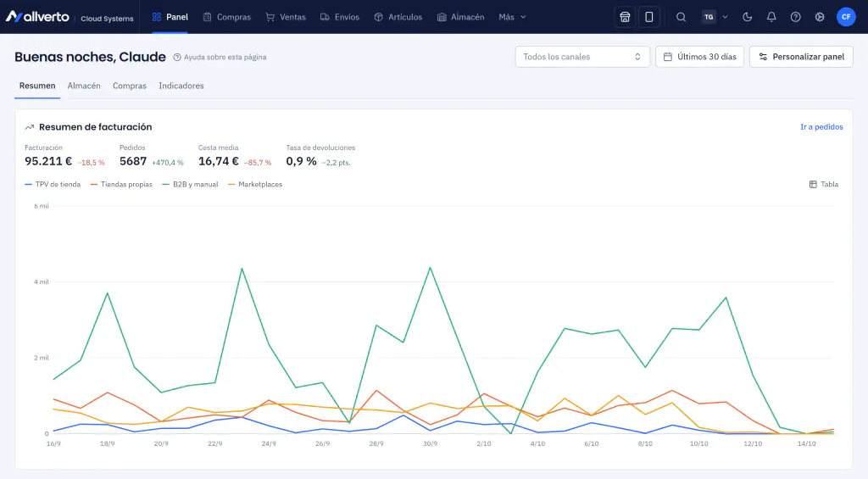868x479 pixels.
Task: Click Personalizar panel button
Action: (x=801, y=57)
